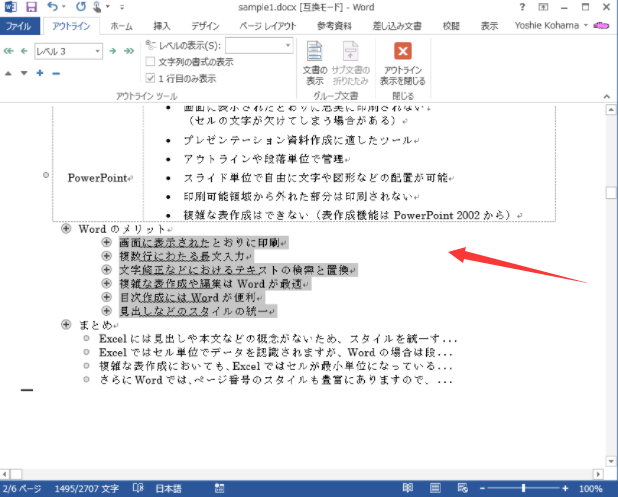
Task: Expand 画面に表示されたとおりに印刷 heading
Action: 106,242
